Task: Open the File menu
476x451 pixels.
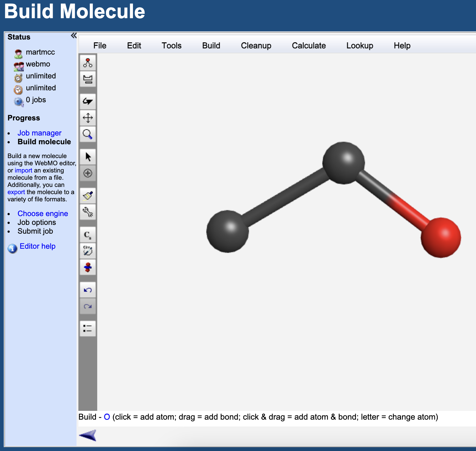Action: pyautogui.click(x=100, y=45)
